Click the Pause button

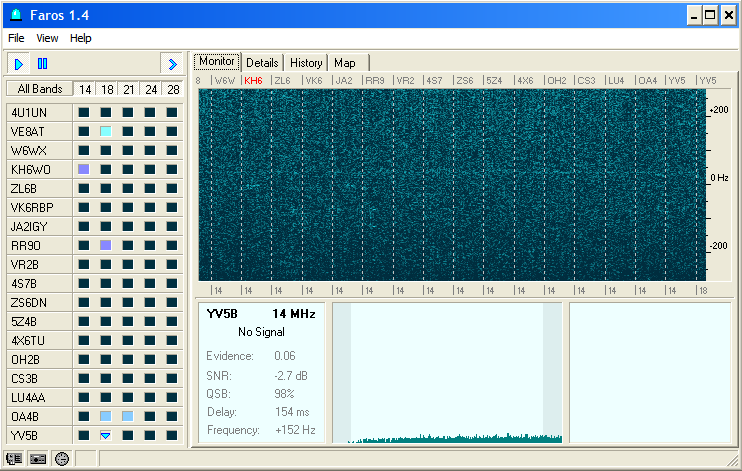(42, 63)
